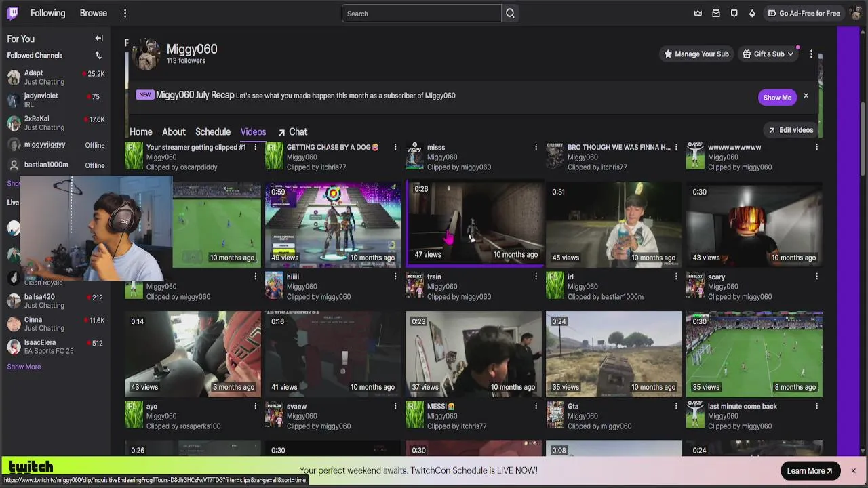The height and width of the screenshot is (488, 868).
Task: Open channel options three-dot menu
Action: [811, 54]
